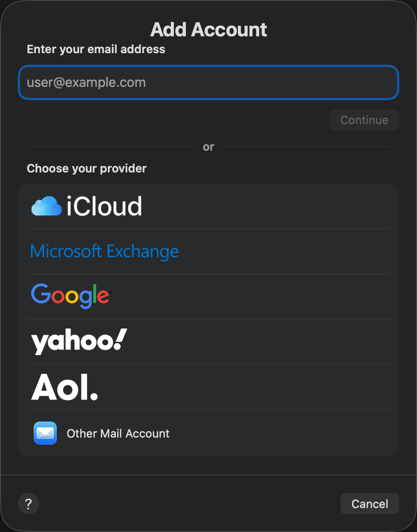
Task: Click the period after Aol
Action: [94, 395]
